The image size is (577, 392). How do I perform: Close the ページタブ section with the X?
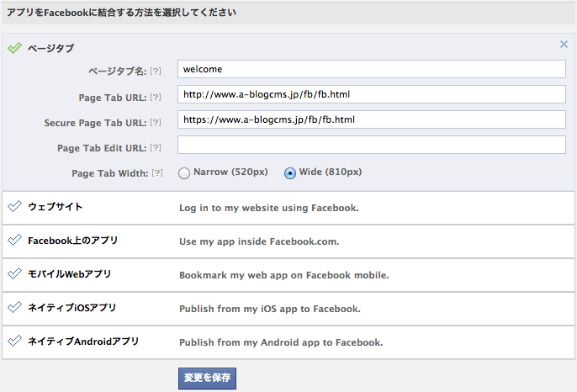pos(564,45)
